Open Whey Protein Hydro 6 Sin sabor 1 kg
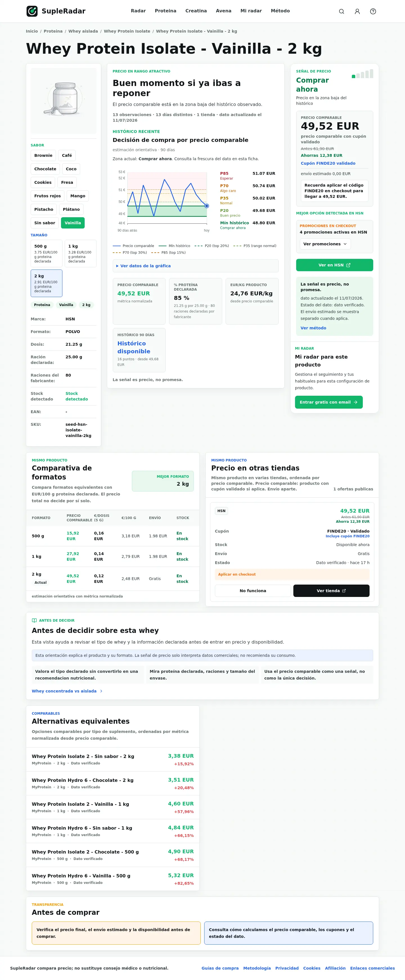This screenshot has width=405, height=980. tap(113, 831)
